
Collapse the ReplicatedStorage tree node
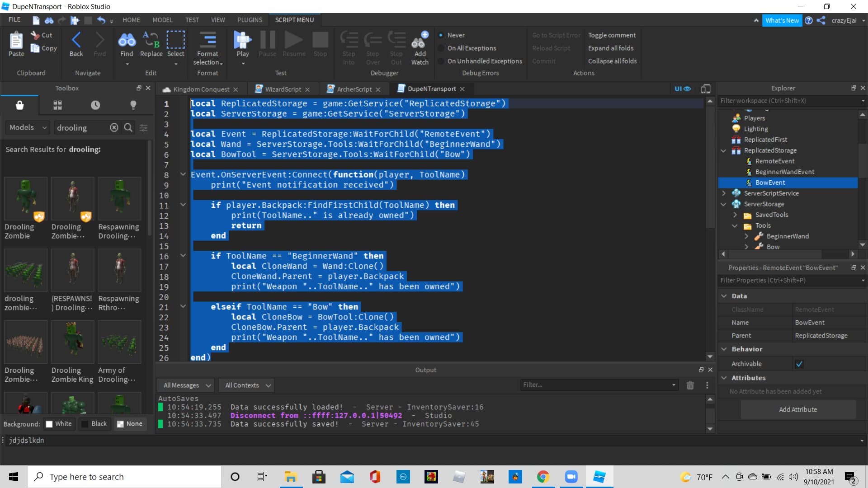click(723, 150)
